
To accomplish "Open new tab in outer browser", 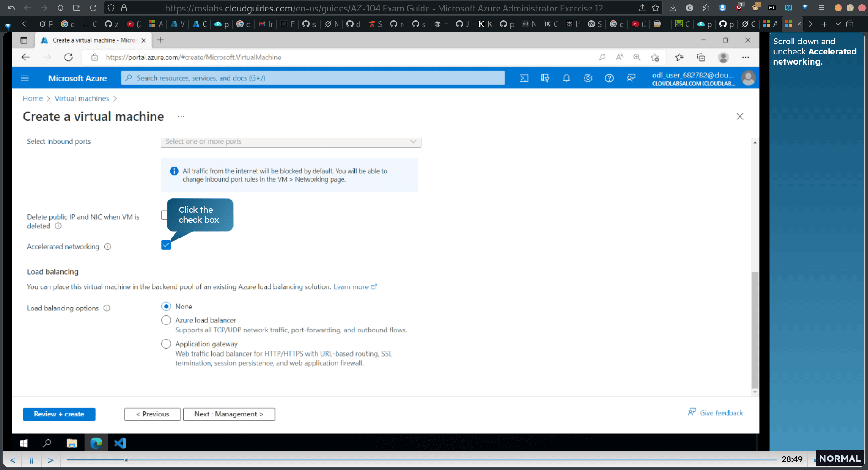I will pos(824,24).
